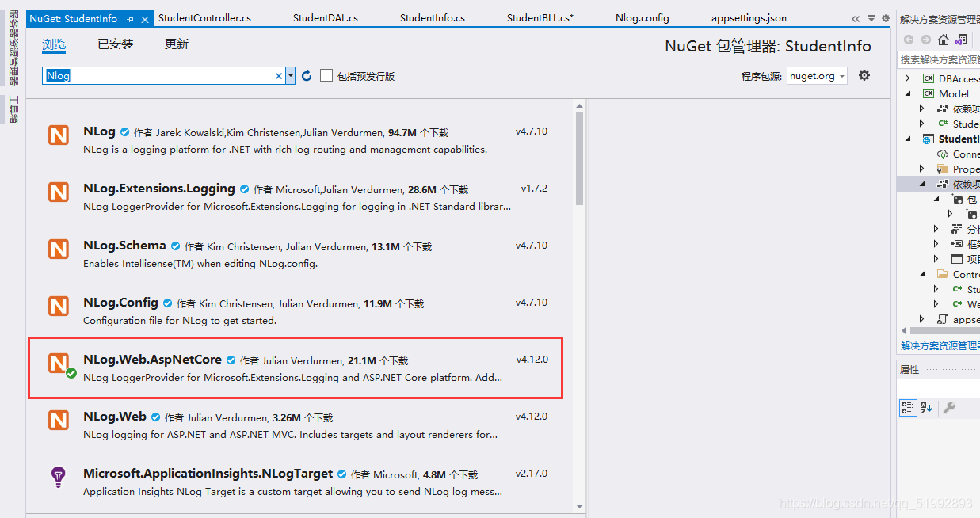Open the appsettings.json tab
This screenshot has width=980, height=518.
(749, 18)
